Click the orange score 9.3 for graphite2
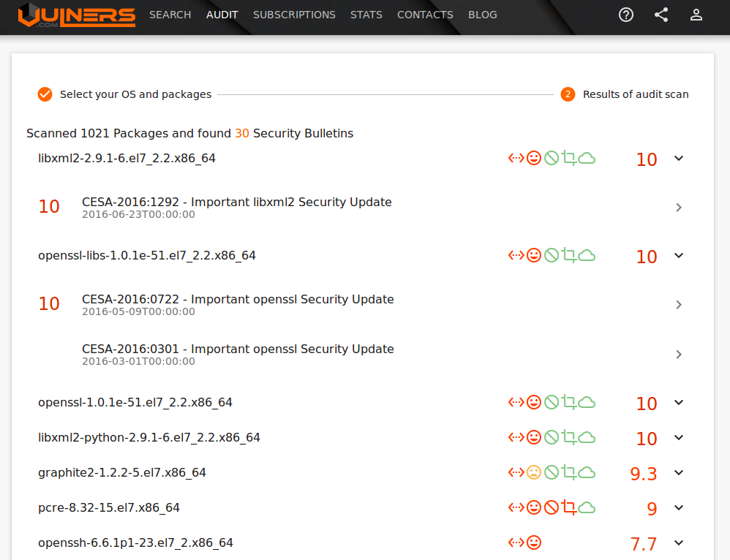This screenshot has height=560, width=730. tap(643, 474)
